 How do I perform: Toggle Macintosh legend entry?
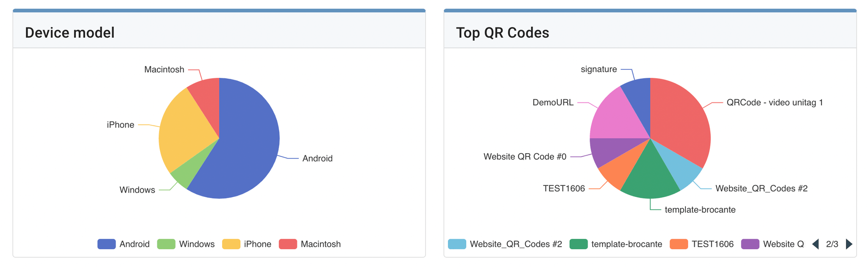pos(310,244)
